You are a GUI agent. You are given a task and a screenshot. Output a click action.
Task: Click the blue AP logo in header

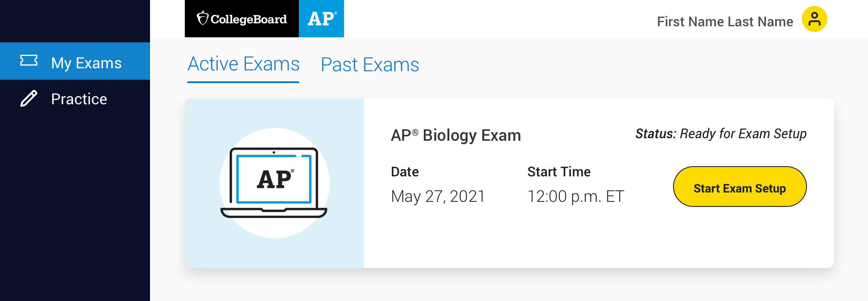point(321,19)
